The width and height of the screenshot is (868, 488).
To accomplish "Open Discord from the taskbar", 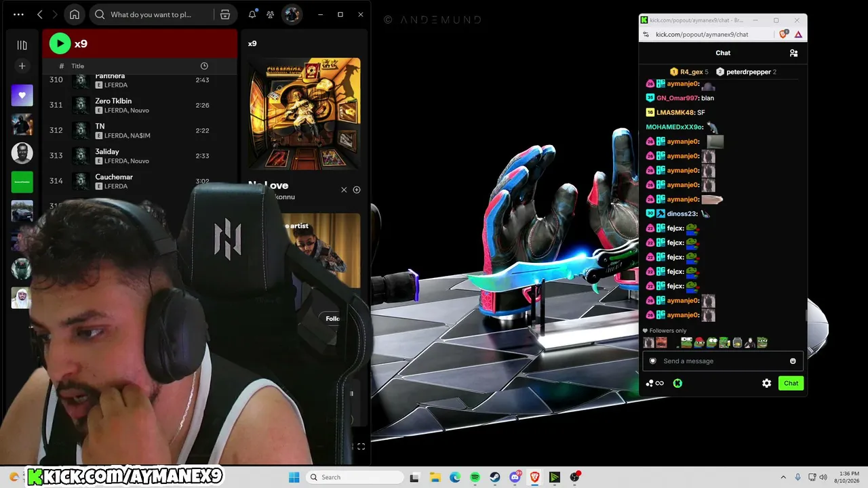I will tap(515, 477).
